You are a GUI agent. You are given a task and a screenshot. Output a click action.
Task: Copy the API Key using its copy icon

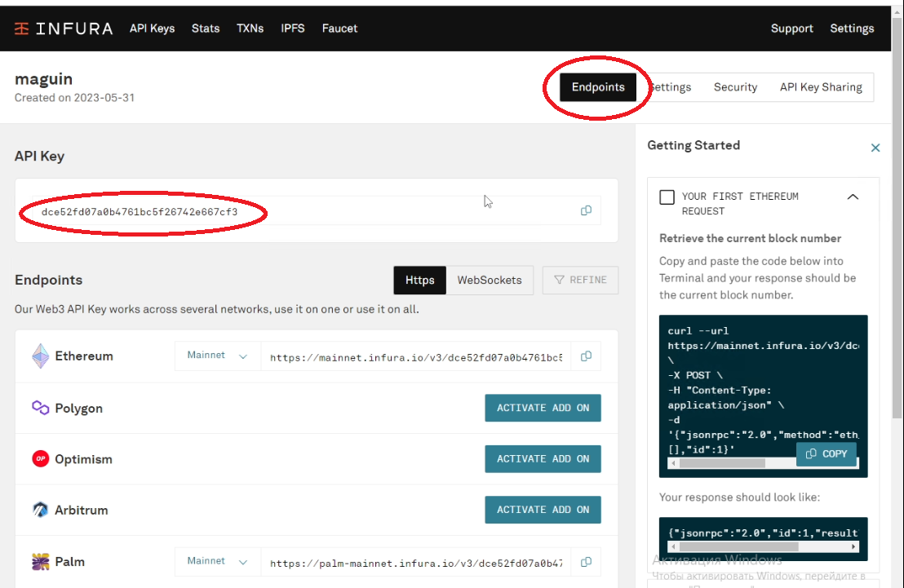[x=586, y=210]
